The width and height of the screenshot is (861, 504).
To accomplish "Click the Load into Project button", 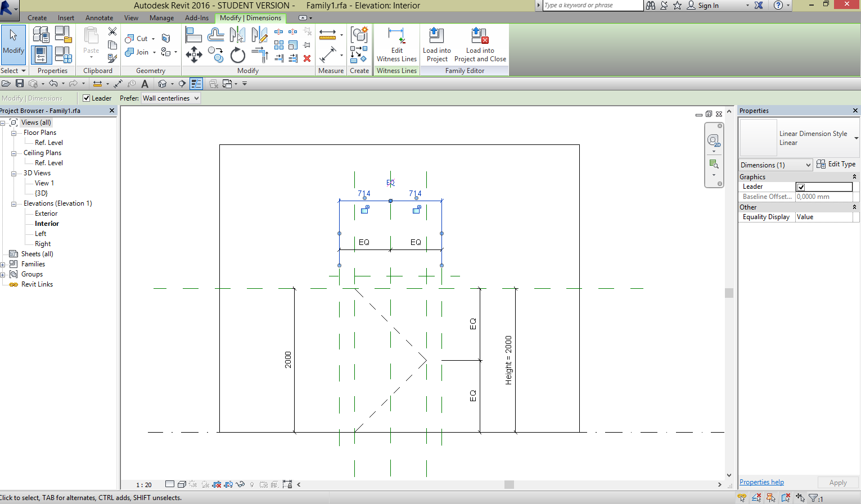I will coord(436,45).
